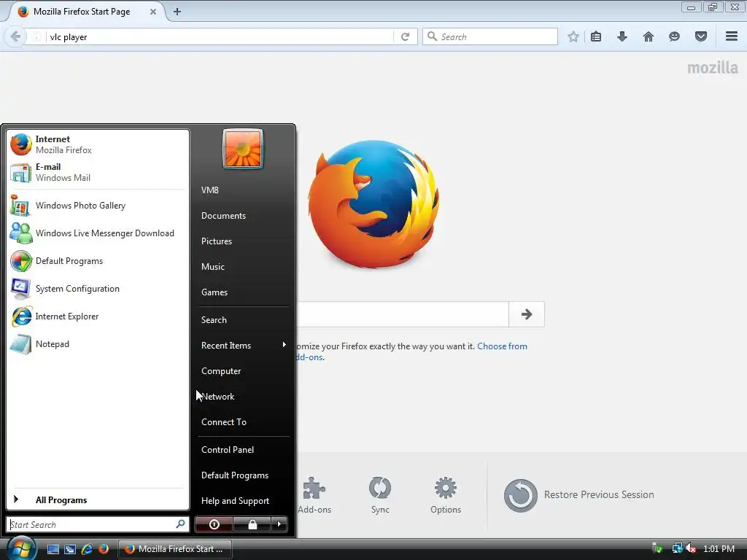Viewport: 747px width, 560px height.
Task: Launch Internet Explorer from quick launch
Action: tap(87, 549)
